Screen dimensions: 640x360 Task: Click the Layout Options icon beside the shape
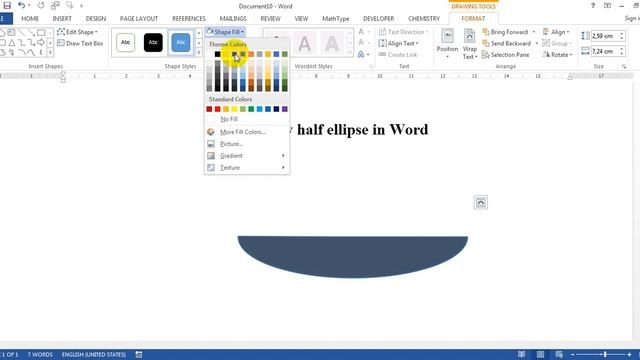[x=481, y=202]
